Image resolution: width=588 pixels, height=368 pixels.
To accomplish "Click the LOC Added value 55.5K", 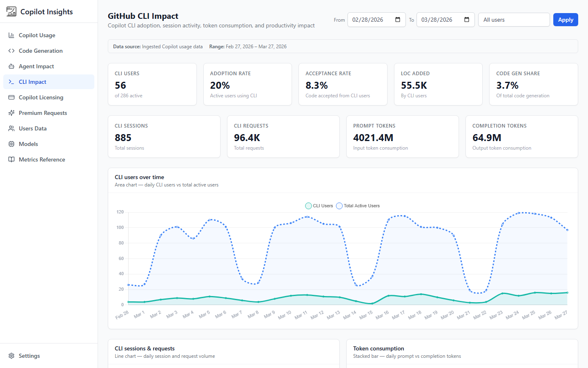I will (414, 85).
